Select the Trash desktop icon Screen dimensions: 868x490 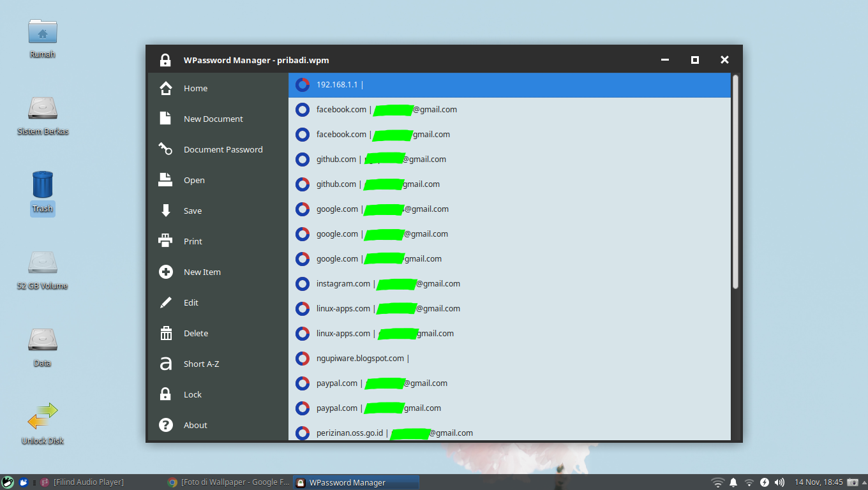(43, 193)
